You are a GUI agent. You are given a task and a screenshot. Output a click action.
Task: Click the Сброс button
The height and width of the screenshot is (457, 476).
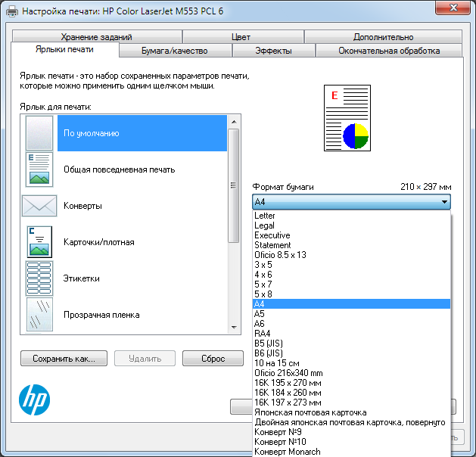point(213,359)
